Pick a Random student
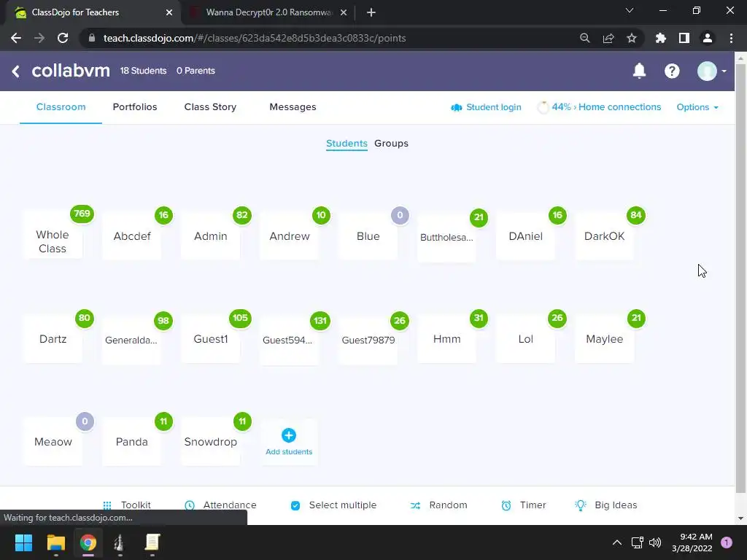The height and width of the screenshot is (560, 747). click(x=438, y=505)
